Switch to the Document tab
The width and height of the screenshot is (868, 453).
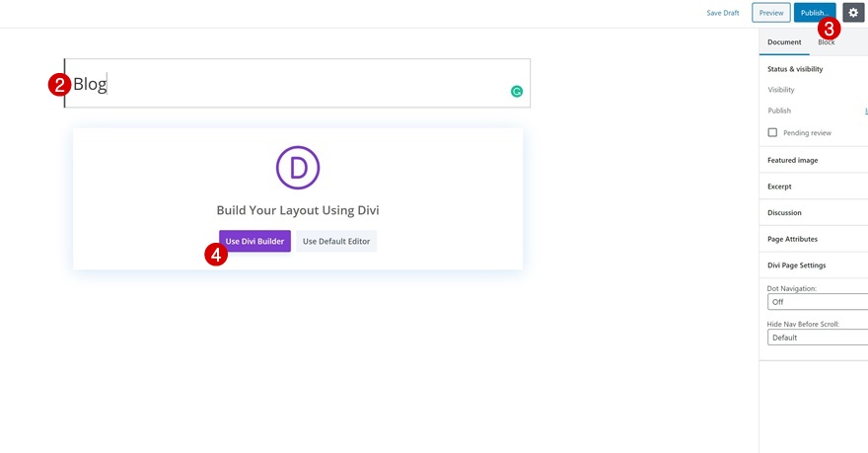[x=784, y=42]
